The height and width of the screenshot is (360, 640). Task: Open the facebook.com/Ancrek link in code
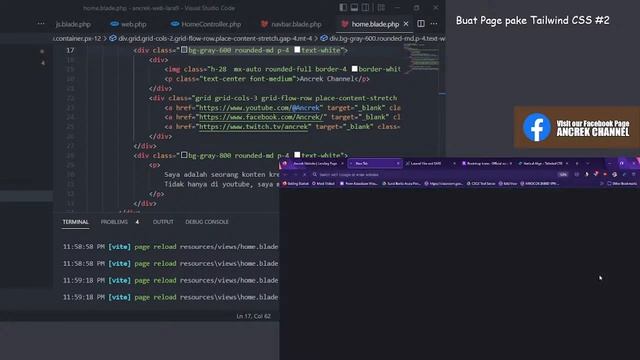pyautogui.click(x=262, y=117)
